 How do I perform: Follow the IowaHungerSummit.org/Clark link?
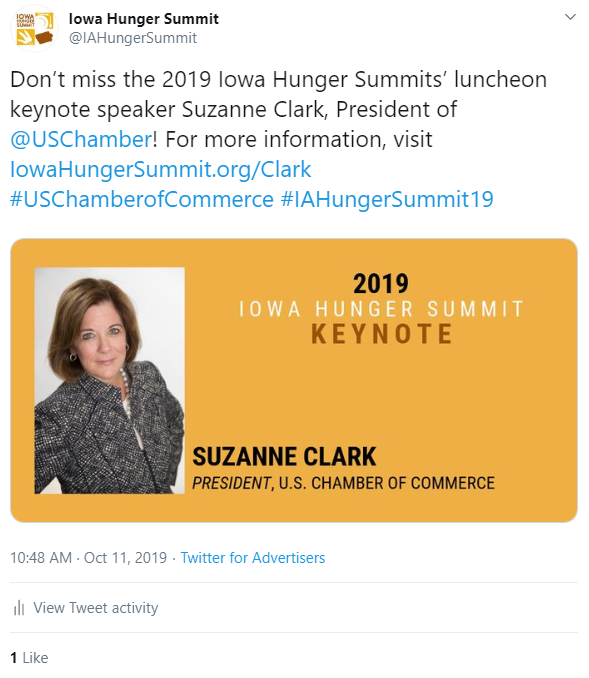(160, 169)
